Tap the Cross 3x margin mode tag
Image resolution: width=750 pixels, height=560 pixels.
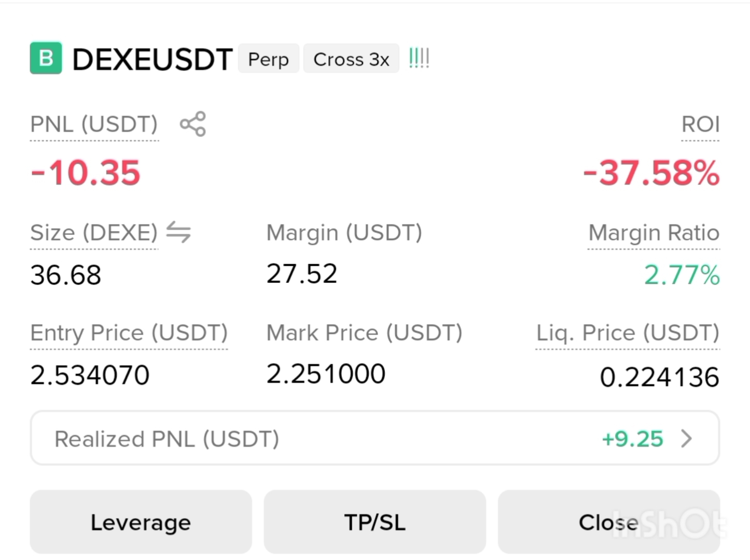click(x=351, y=59)
